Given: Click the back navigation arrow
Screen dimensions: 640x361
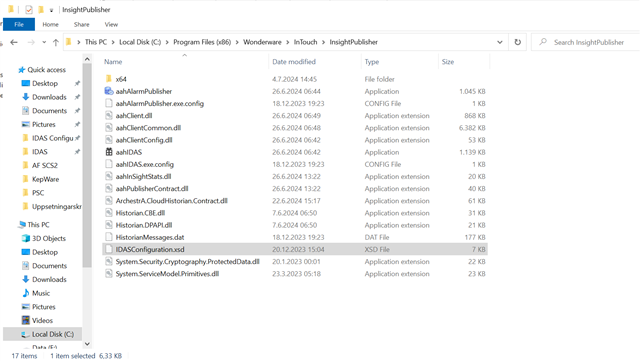Looking at the screenshot, I should coord(14,42).
